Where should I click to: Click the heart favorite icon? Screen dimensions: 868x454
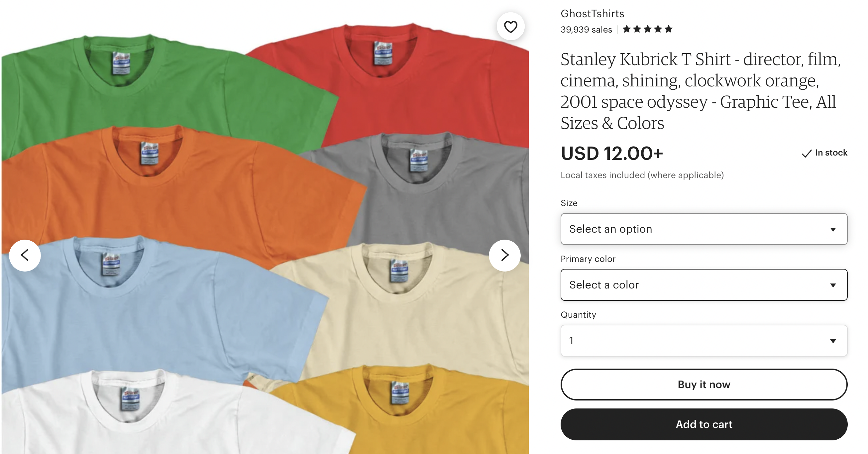tap(510, 27)
